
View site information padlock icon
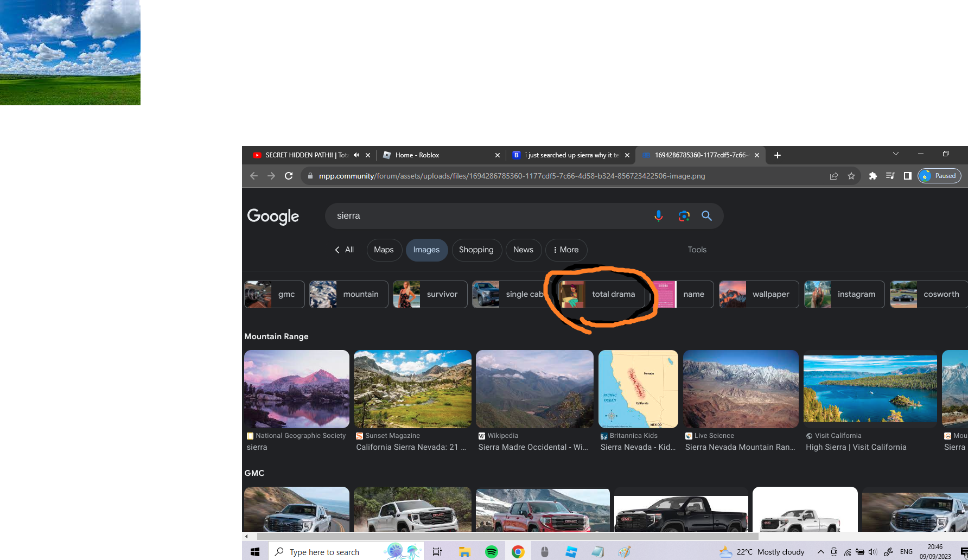click(310, 176)
